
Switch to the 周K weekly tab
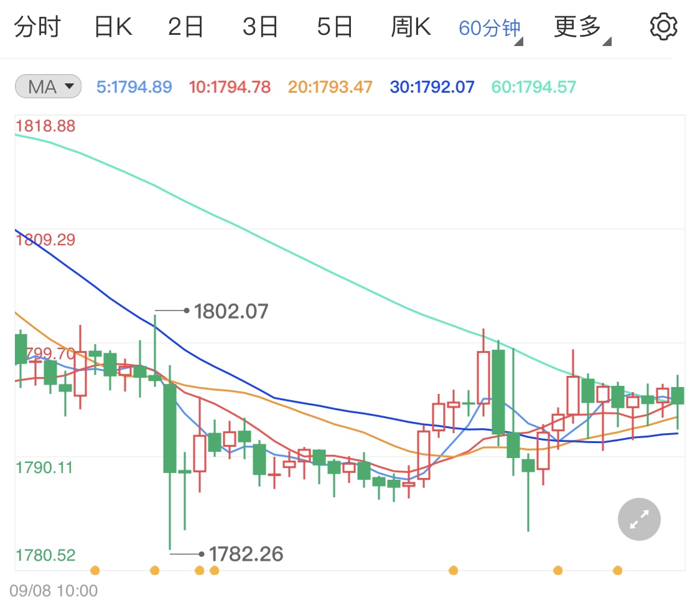pyautogui.click(x=410, y=26)
